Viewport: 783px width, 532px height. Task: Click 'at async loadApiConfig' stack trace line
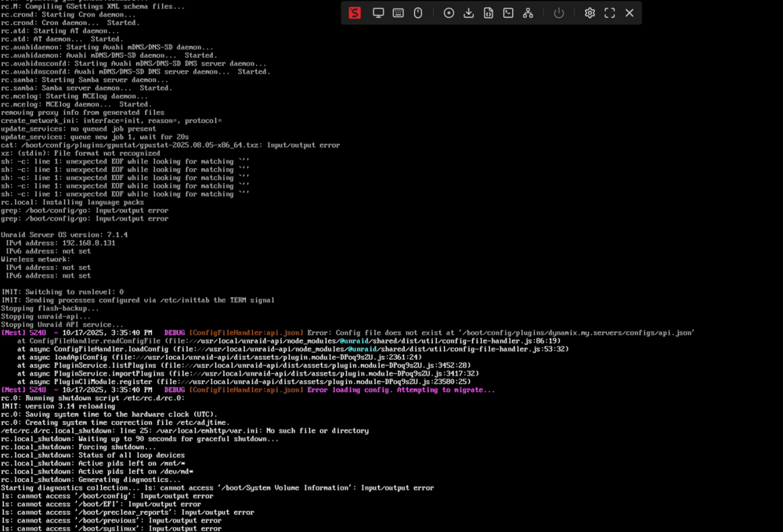pyautogui.click(x=219, y=358)
